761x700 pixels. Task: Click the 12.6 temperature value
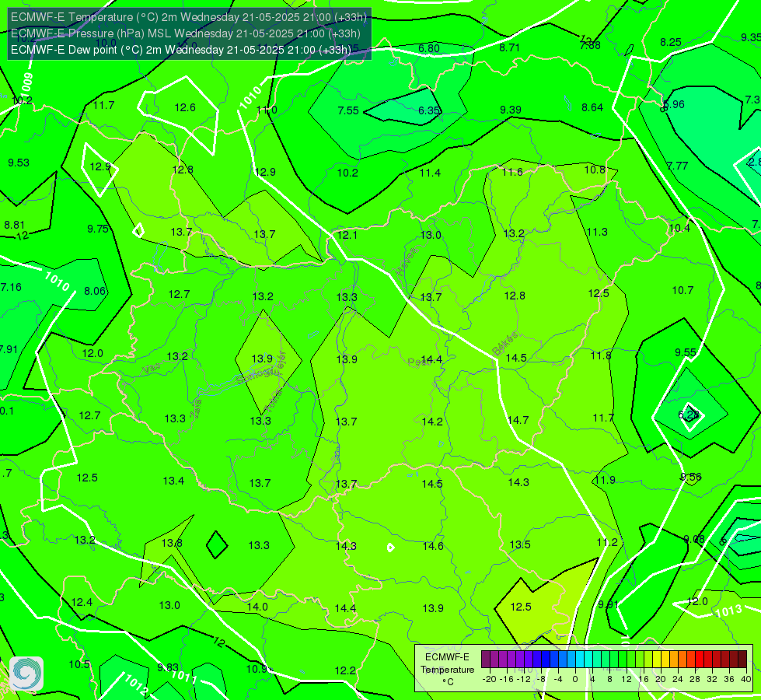point(185,107)
